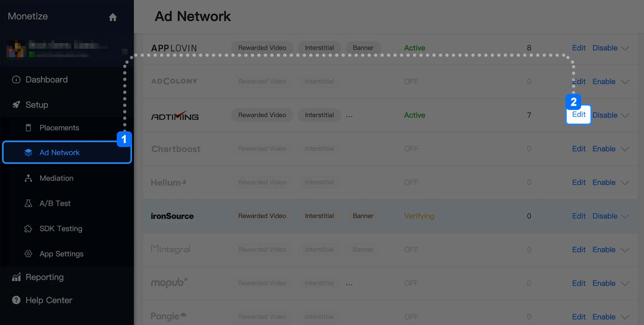
Task: Click Edit on the AdTiming row
Action: (x=578, y=115)
